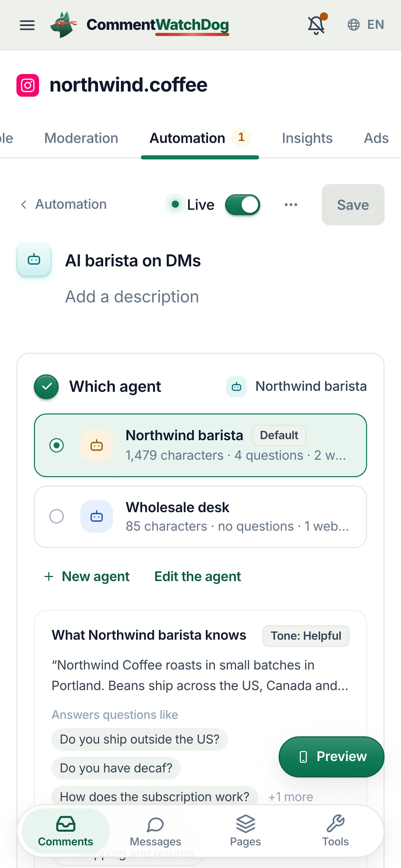Click the Do you ship outside the US chip
Screen dimensions: 401x868
[x=139, y=739]
